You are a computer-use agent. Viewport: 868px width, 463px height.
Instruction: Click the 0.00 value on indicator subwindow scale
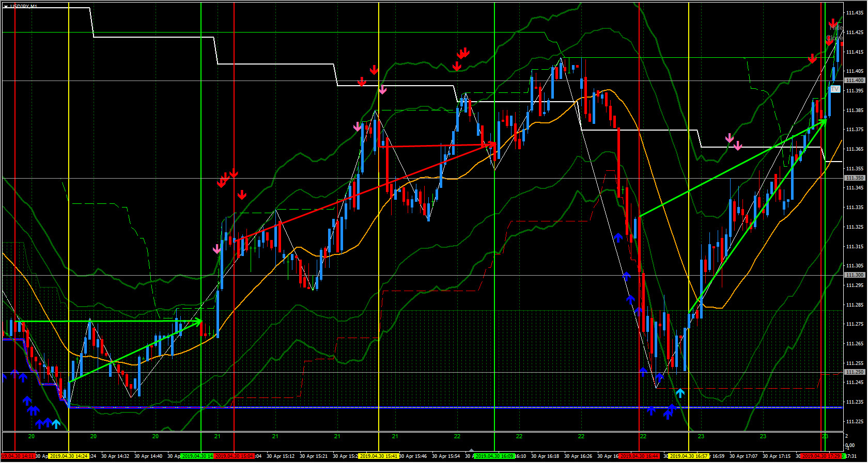[x=850, y=445]
